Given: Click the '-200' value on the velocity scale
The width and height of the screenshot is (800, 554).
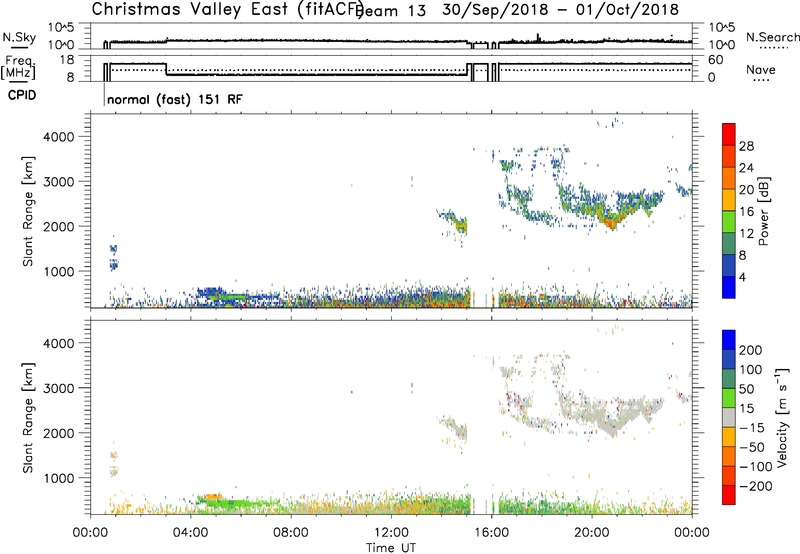Looking at the screenshot, I should (756, 486).
